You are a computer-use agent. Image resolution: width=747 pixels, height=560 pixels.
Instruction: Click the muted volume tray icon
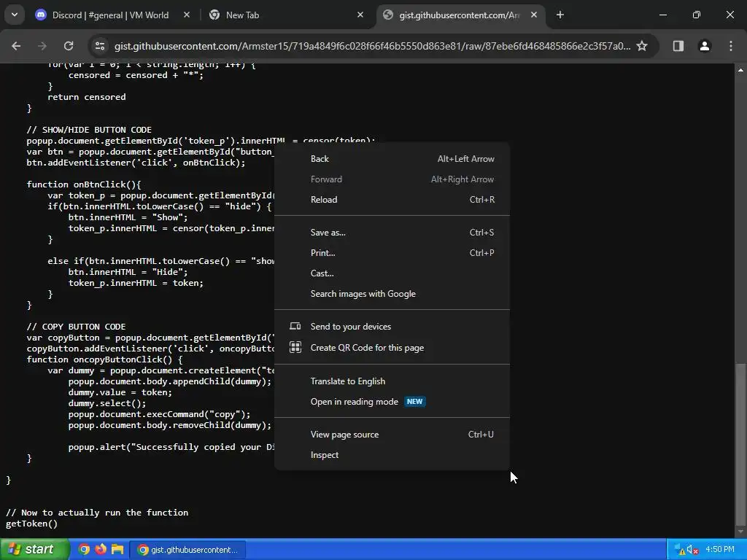[x=693, y=550]
